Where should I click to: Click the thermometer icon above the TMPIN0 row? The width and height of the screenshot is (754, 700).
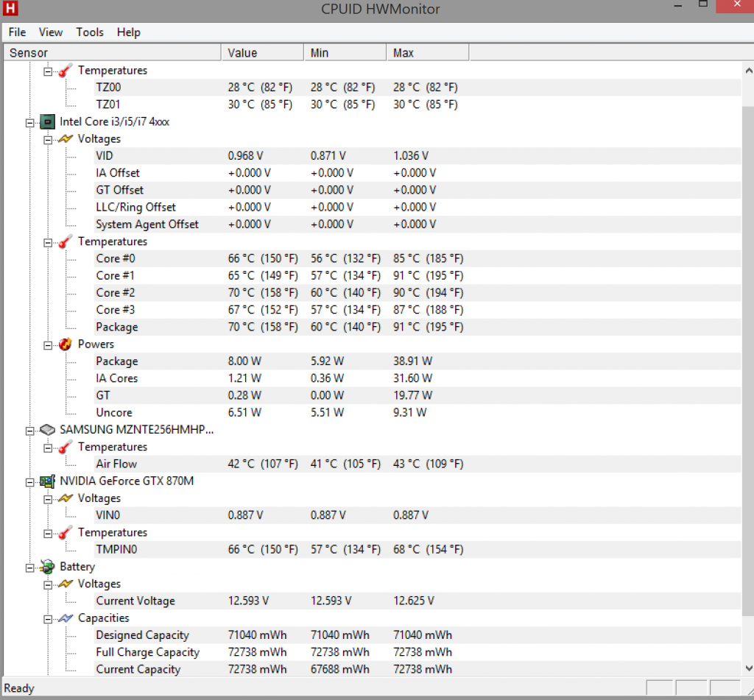(x=66, y=533)
